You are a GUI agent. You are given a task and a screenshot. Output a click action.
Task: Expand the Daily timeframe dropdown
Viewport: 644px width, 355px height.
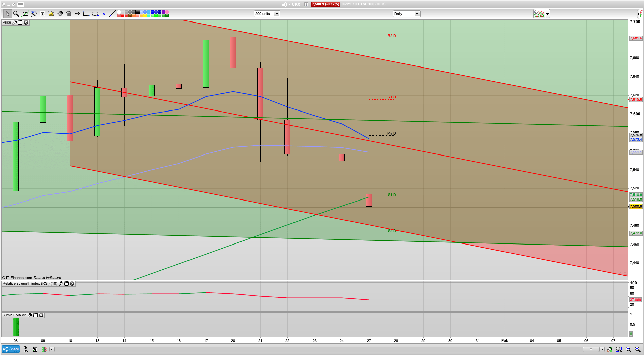(417, 14)
